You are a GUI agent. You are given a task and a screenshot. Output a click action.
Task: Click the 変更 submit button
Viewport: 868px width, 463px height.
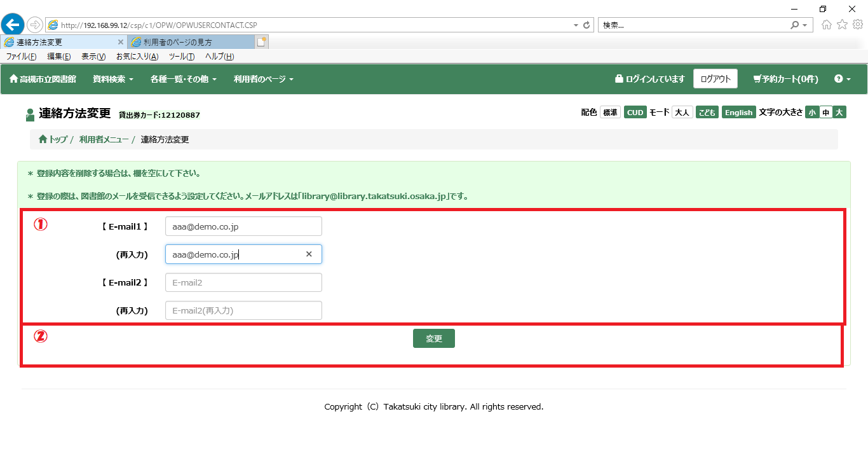[x=433, y=339]
